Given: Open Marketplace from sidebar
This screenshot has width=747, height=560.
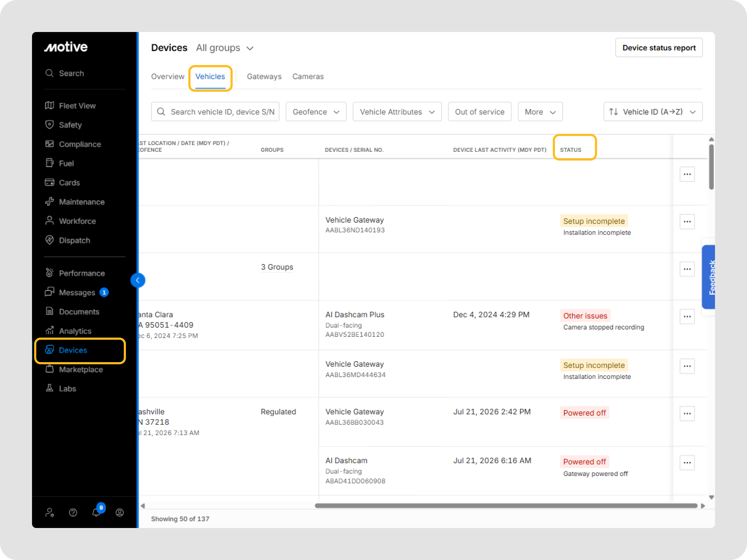Looking at the screenshot, I should click(x=74, y=369).
